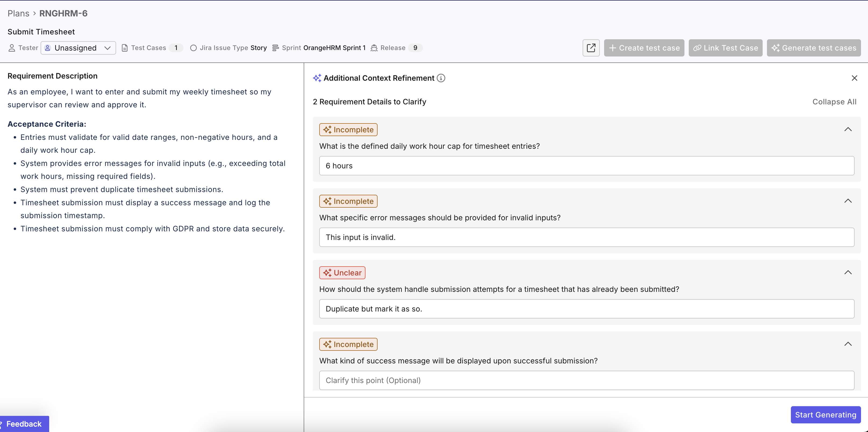Collapse the daily work hour cap question
The image size is (868, 432).
pyautogui.click(x=848, y=129)
